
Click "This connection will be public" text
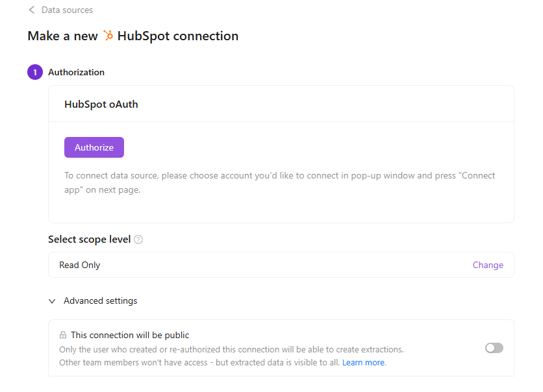click(x=130, y=336)
